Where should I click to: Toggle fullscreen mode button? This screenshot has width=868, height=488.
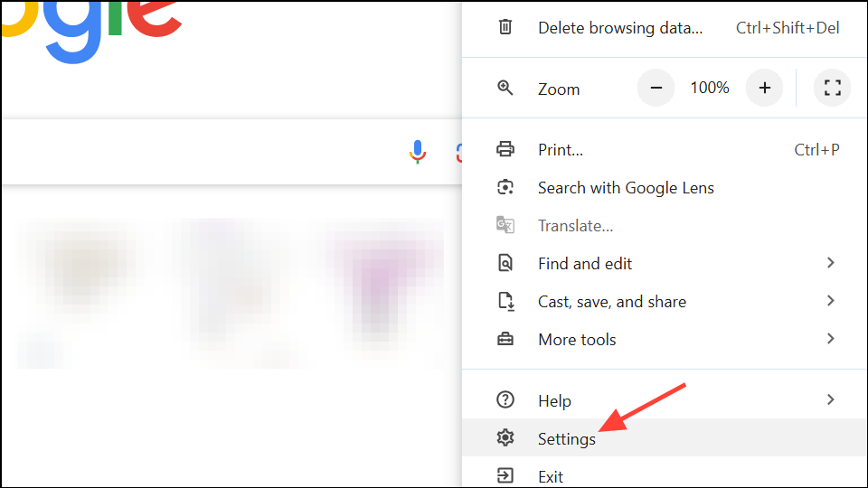(x=833, y=88)
